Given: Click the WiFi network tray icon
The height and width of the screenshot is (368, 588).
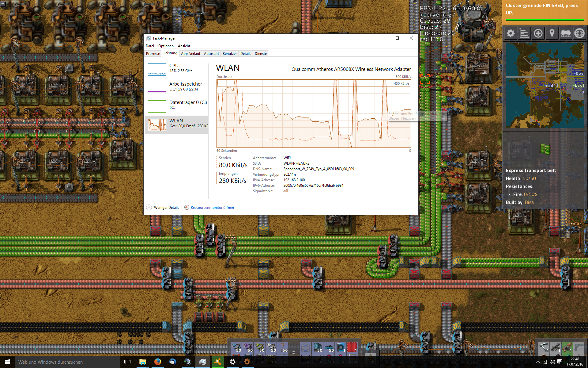Looking at the screenshot, I should click(x=545, y=362).
